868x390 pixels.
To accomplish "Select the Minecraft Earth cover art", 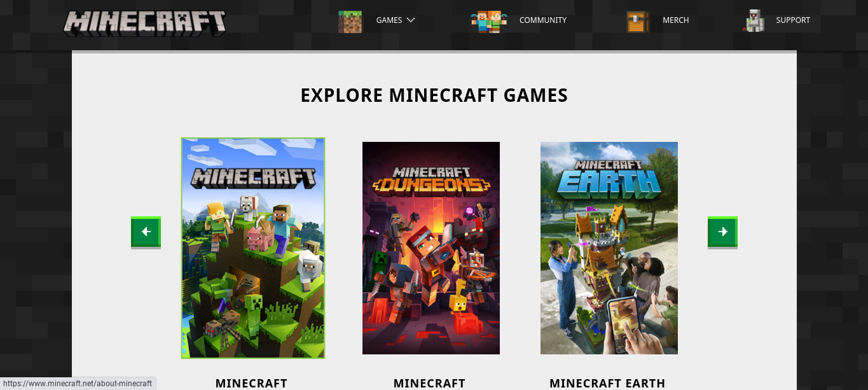I will (609, 248).
